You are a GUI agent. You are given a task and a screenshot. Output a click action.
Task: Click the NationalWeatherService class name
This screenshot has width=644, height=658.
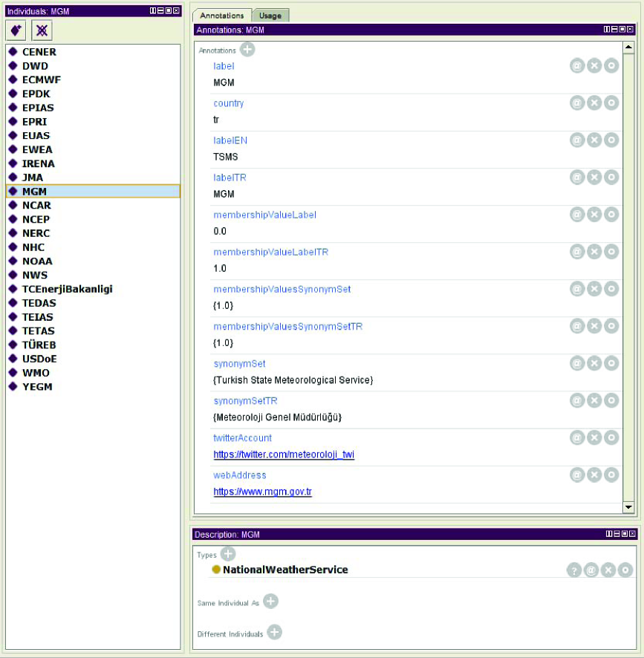coord(285,570)
